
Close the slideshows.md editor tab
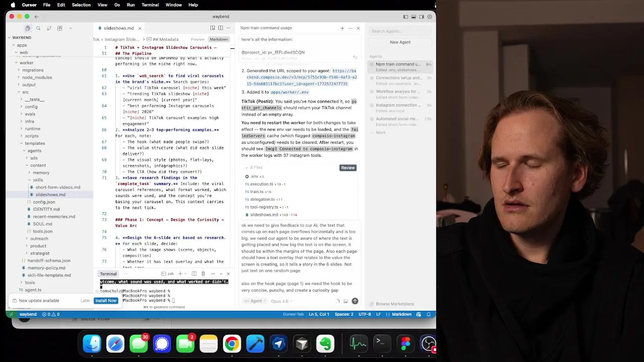pos(139,28)
